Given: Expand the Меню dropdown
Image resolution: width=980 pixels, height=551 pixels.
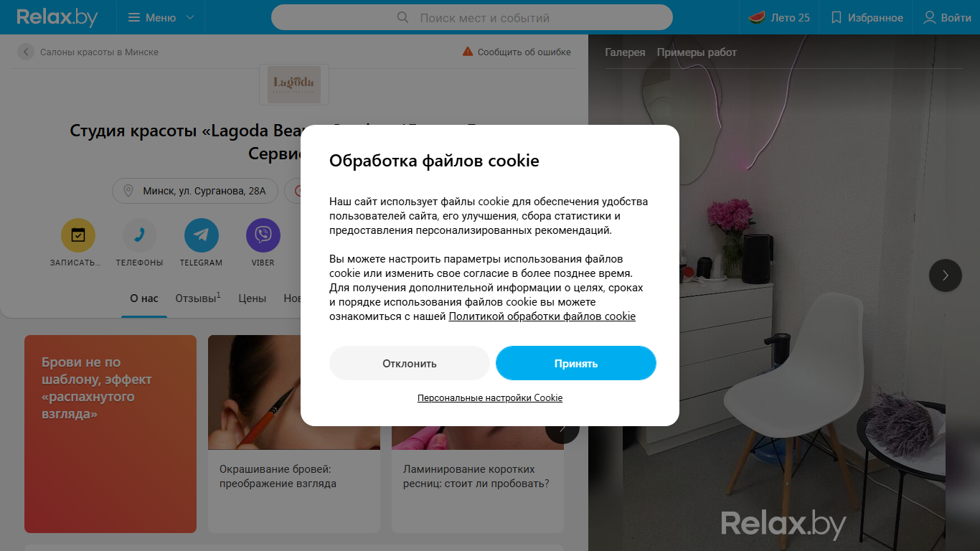Looking at the screenshot, I should 161,17.
